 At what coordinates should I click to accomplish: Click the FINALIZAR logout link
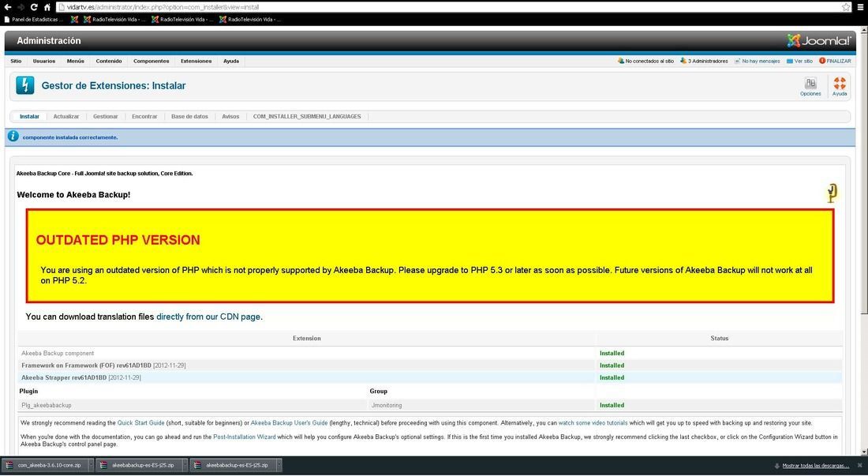point(839,61)
